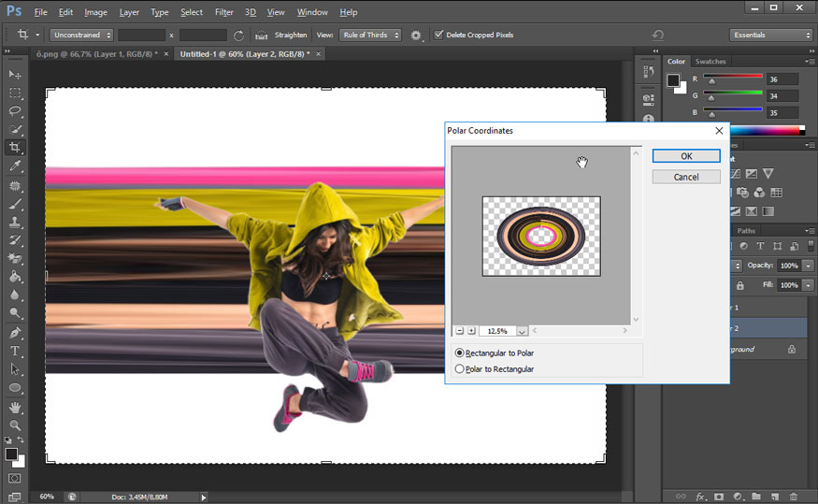Select Rectangular to Polar option

[x=459, y=353]
